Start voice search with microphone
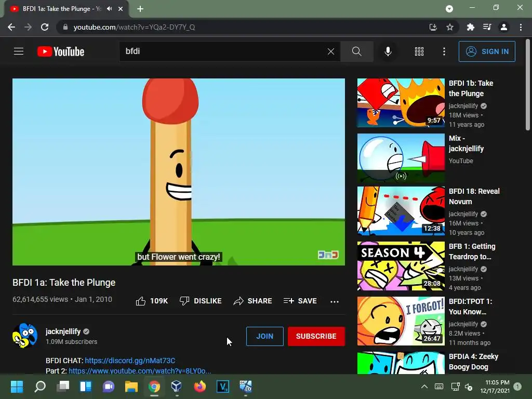The height and width of the screenshot is (399, 532). coord(388,51)
